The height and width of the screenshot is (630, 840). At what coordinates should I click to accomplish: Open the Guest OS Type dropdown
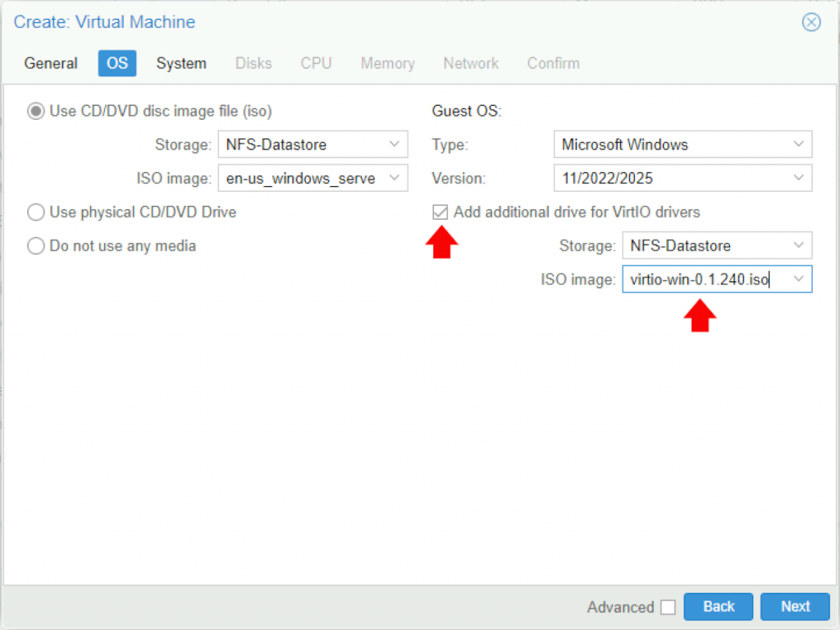coord(798,144)
